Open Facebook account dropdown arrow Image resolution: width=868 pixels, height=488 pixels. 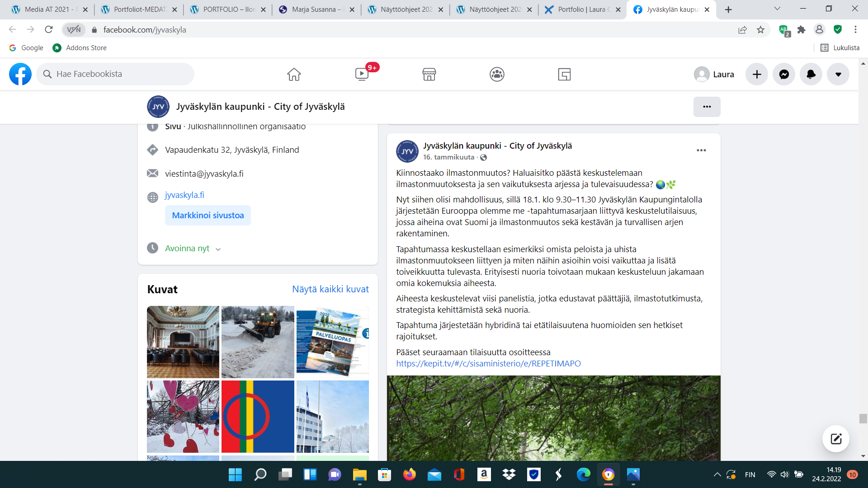[x=838, y=74]
